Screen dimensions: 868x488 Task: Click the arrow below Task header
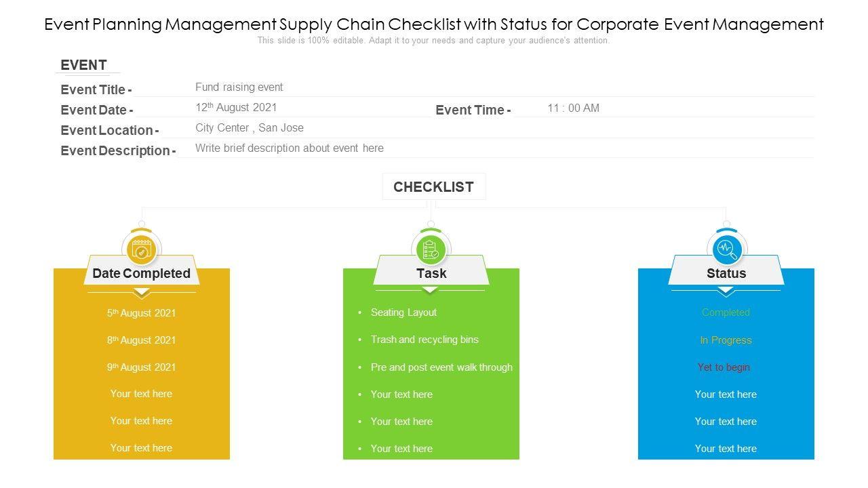(430, 291)
